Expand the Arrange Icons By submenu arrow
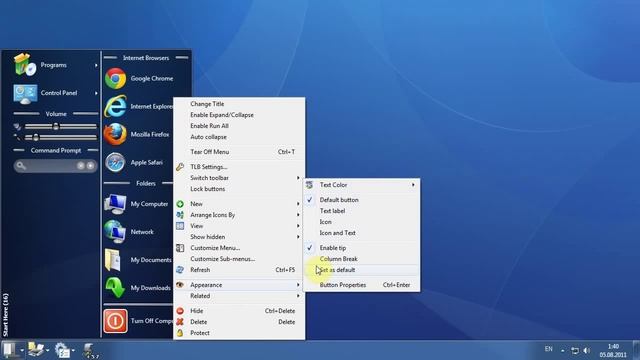This screenshot has width=640, height=360. click(298, 215)
